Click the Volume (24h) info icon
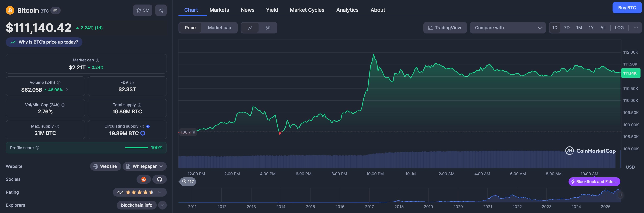Viewport: 644px width, 213px height. pos(59,83)
